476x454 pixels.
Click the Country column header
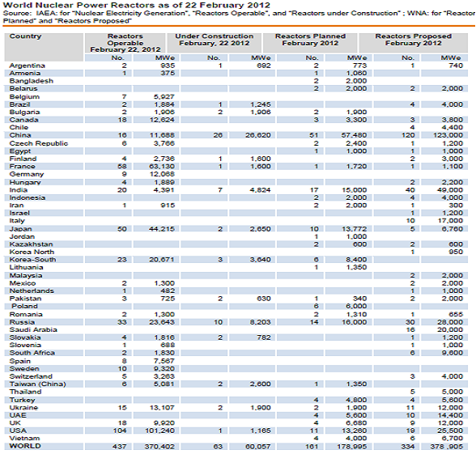[25, 36]
